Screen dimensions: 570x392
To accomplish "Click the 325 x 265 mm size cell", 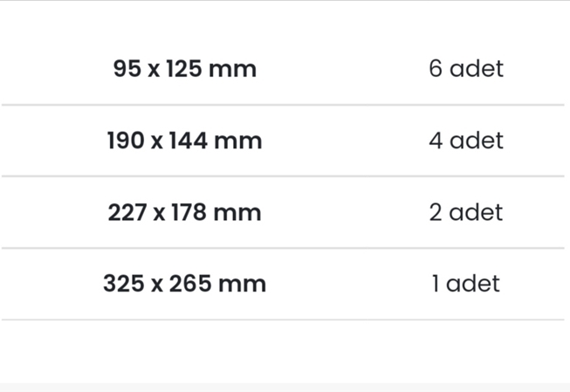I will [x=185, y=283].
